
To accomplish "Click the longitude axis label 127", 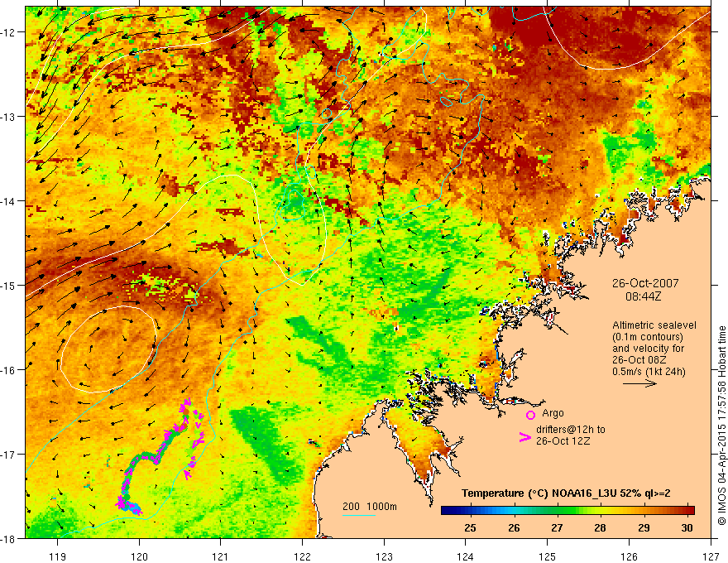I will point(711,556).
